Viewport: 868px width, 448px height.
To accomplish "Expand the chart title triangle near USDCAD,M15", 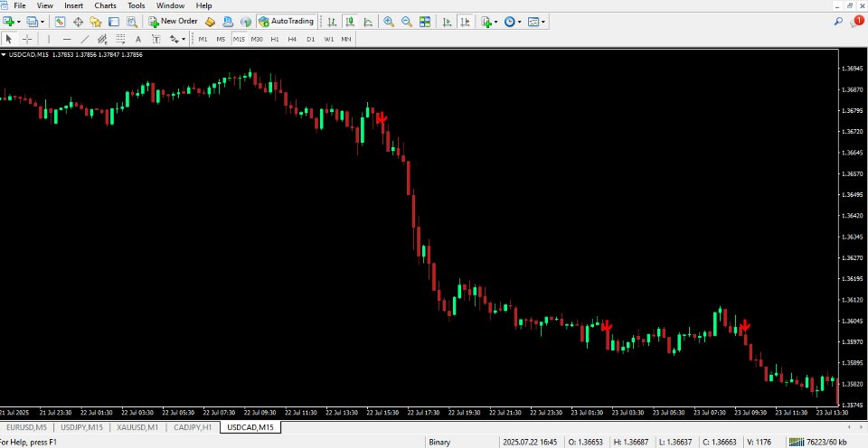I will (x=4, y=55).
